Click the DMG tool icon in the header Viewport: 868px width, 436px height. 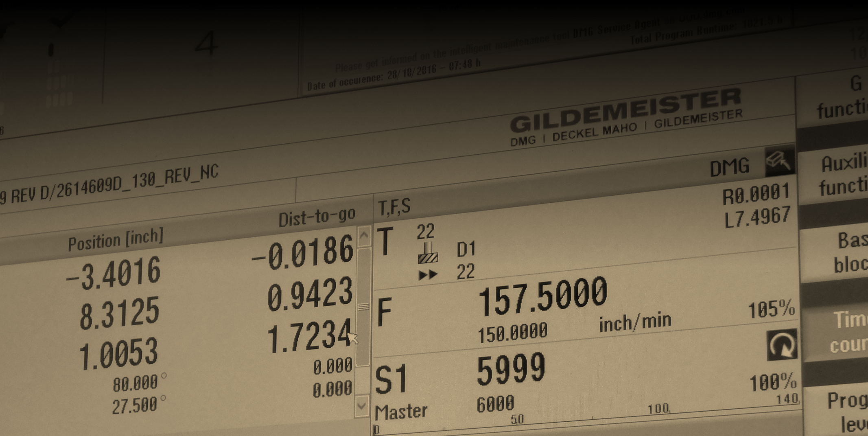coord(779,161)
